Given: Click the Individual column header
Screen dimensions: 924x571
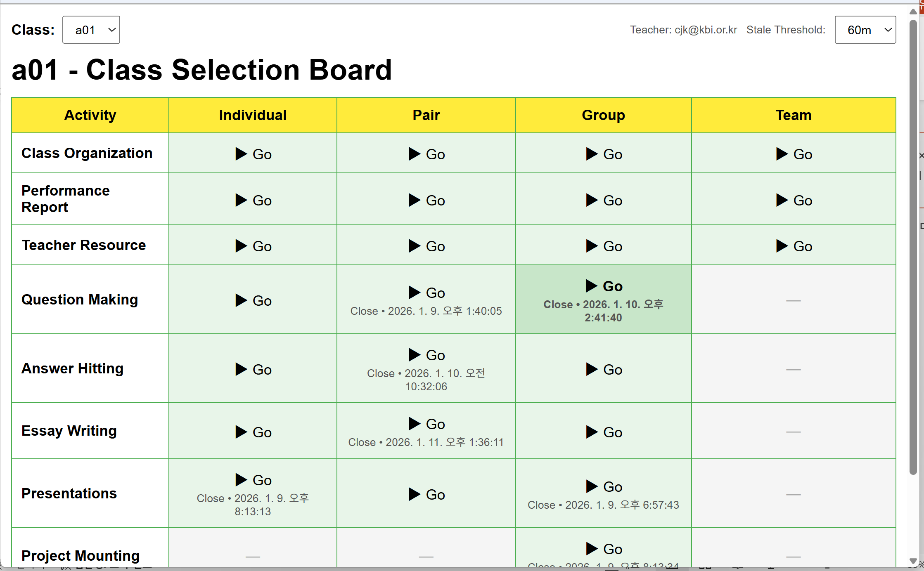Looking at the screenshot, I should (x=253, y=115).
